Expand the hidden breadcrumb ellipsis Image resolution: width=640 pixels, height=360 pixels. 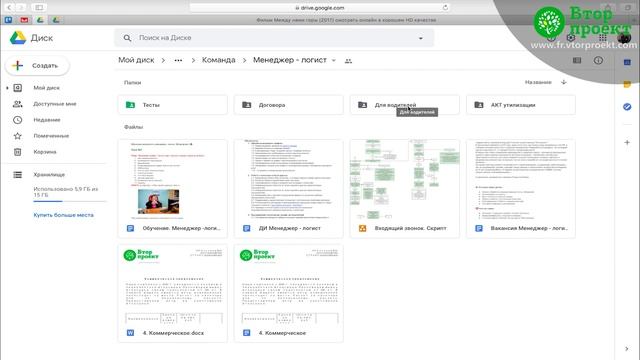pos(178,60)
